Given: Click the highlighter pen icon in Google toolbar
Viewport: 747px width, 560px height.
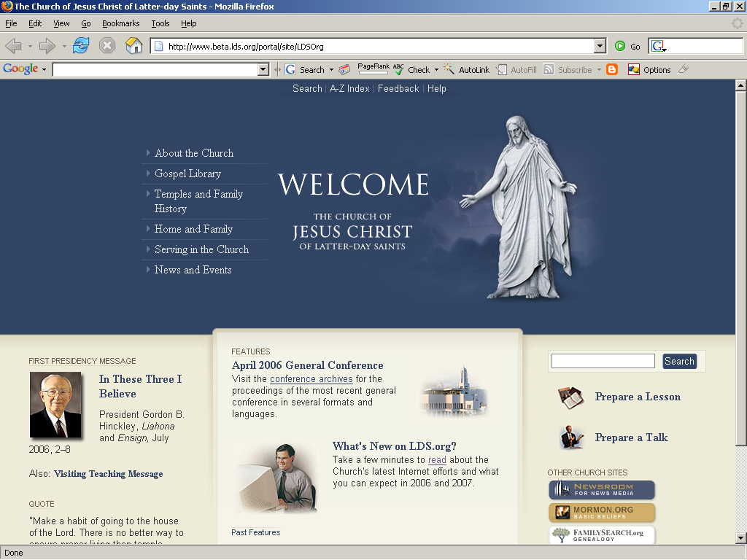Looking at the screenshot, I should click(x=683, y=69).
